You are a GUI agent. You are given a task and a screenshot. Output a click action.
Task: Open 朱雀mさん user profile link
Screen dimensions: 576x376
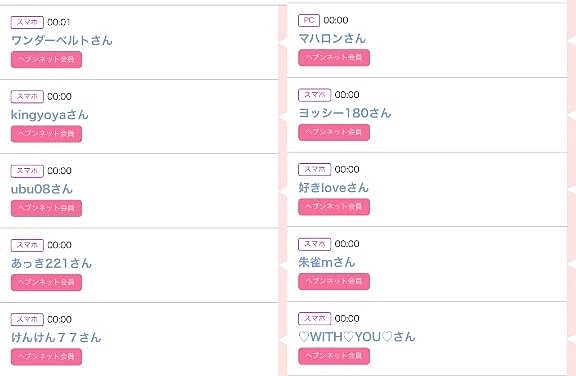[x=327, y=262]
